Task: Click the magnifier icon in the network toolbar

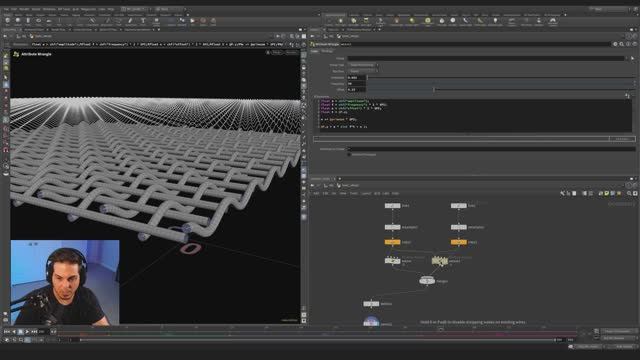Action: tap(629, 193)
